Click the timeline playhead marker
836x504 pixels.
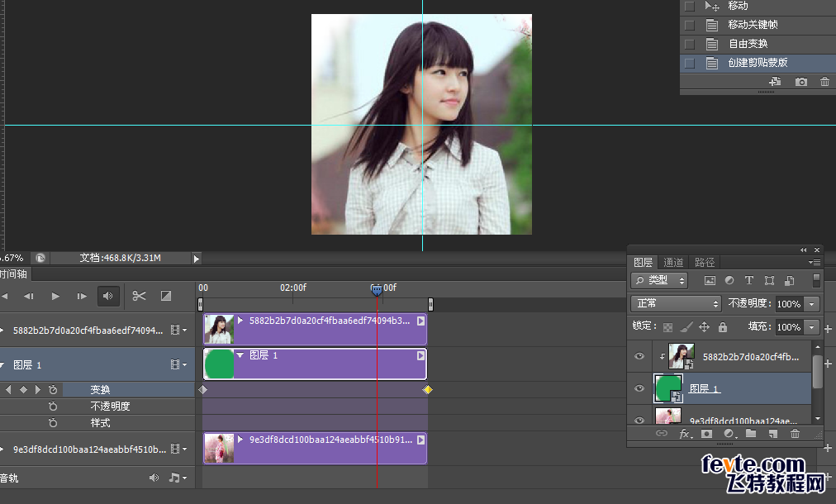377,290
